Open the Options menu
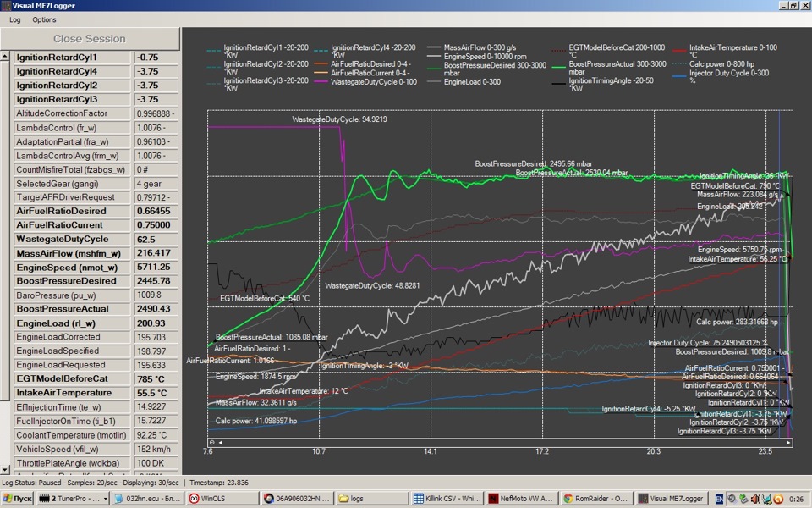812x508 pixels. (44, 19)
